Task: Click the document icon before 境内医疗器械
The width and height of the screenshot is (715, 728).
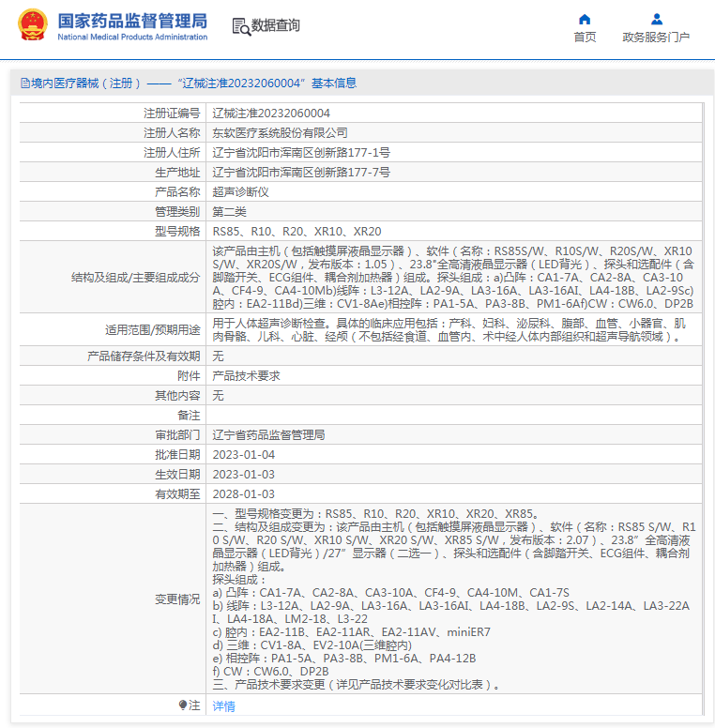Action: click(24, 83)
